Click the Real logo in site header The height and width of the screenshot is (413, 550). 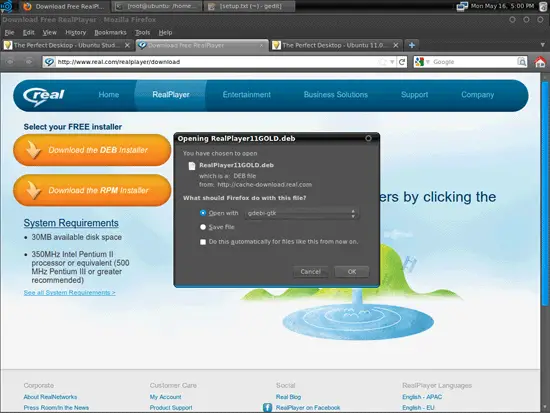coord(43,95)
